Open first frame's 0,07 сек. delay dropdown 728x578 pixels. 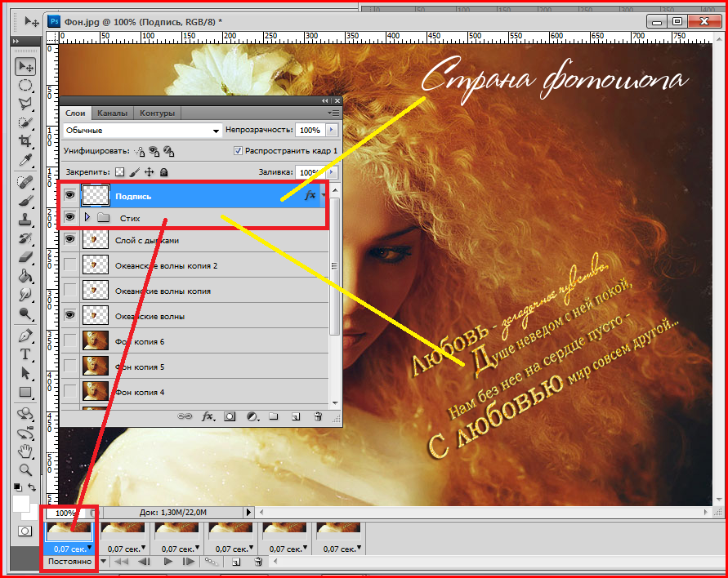coord(90,548)
